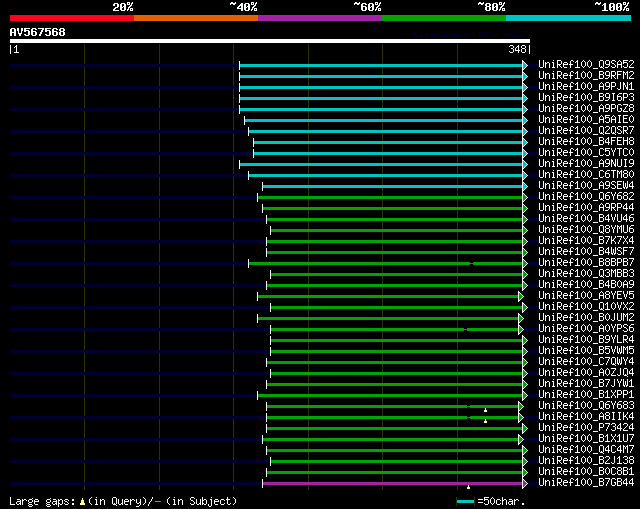Screen dimensions: 640x509
Task: Click the green ~80% identity legend segment
Action: (x=444, y=18)
